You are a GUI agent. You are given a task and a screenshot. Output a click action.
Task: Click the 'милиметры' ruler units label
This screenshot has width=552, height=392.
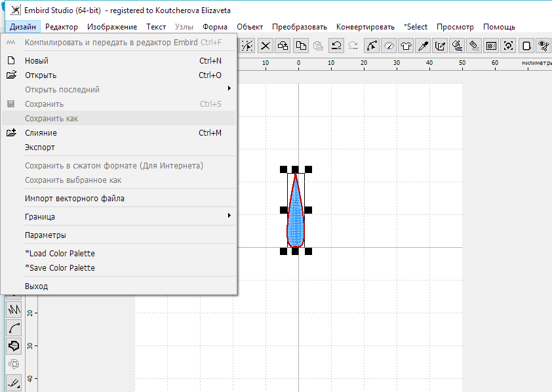(x=536, y=63)
